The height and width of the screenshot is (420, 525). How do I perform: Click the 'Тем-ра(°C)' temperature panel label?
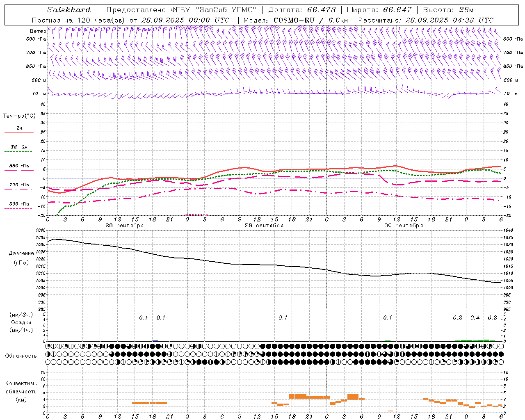point(19,116)
